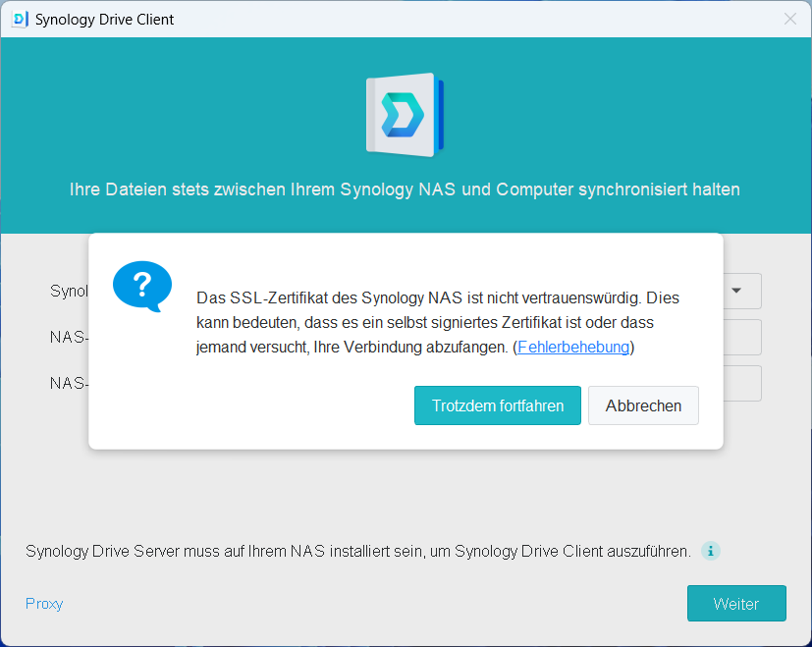This screenshot has width=812, height=647.
Task: Open Proxy configuration settings
Action: (x=43, y=603)
